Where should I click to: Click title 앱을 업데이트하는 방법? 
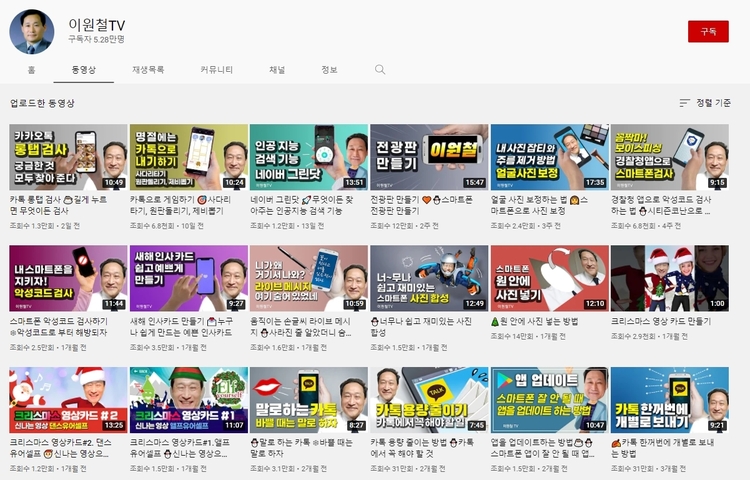point(543,448)
